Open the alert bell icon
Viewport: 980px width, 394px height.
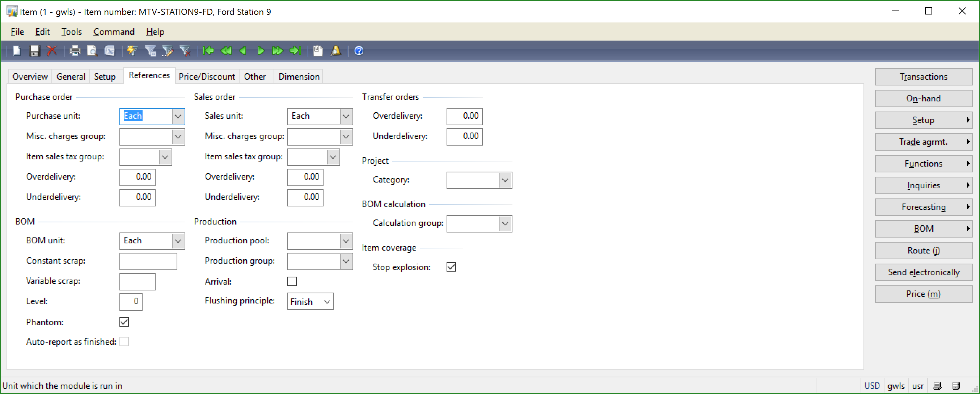click(x=335, y=51)
